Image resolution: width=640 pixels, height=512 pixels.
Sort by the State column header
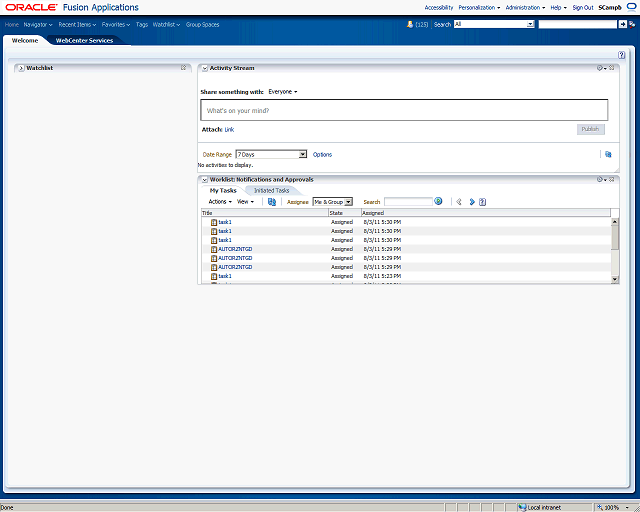(x=345, y=213)
